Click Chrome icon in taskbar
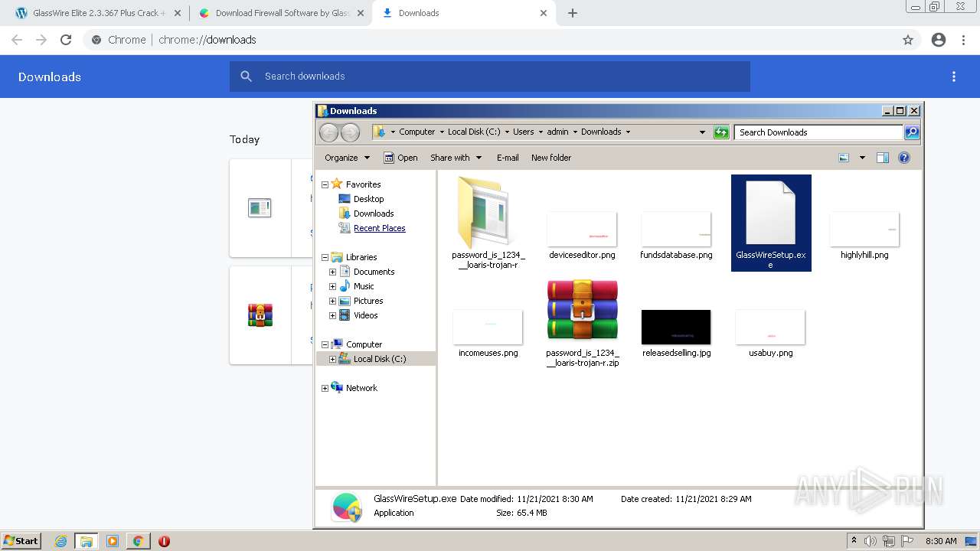Image resolution: width=980 pixels, height=551 pixels. 138,541
